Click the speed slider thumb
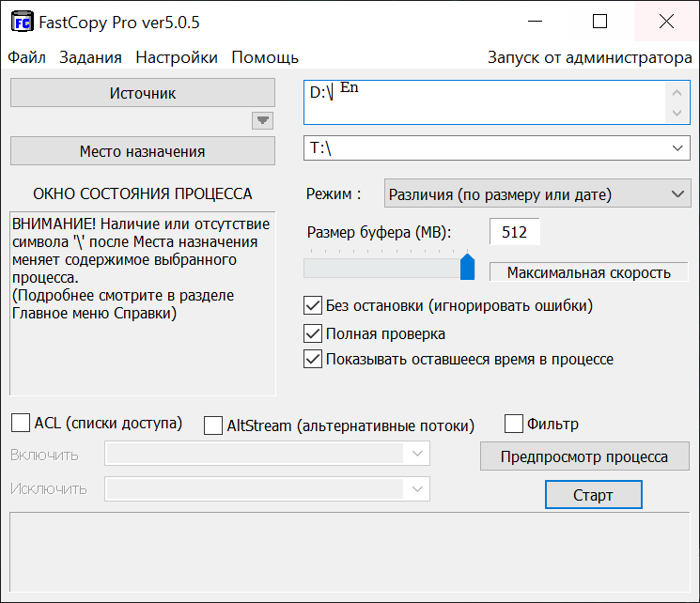700x603 pixels. 467,267
